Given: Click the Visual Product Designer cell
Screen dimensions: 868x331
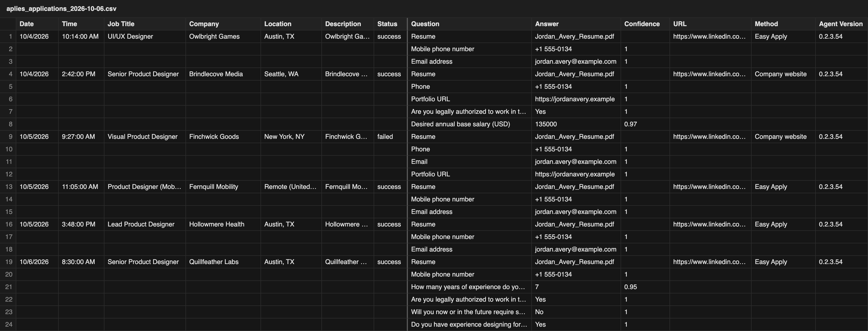Looking at the screenshot, I should (x=145, y=137).
